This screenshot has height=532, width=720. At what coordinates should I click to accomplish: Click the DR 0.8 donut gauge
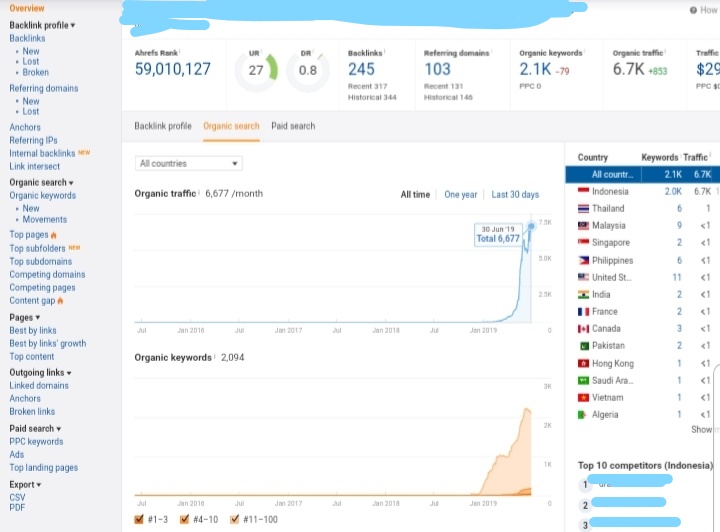[x=308, y=70]
